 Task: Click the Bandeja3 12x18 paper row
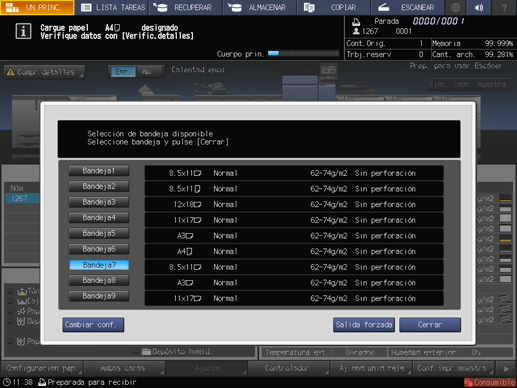(294, 204)
